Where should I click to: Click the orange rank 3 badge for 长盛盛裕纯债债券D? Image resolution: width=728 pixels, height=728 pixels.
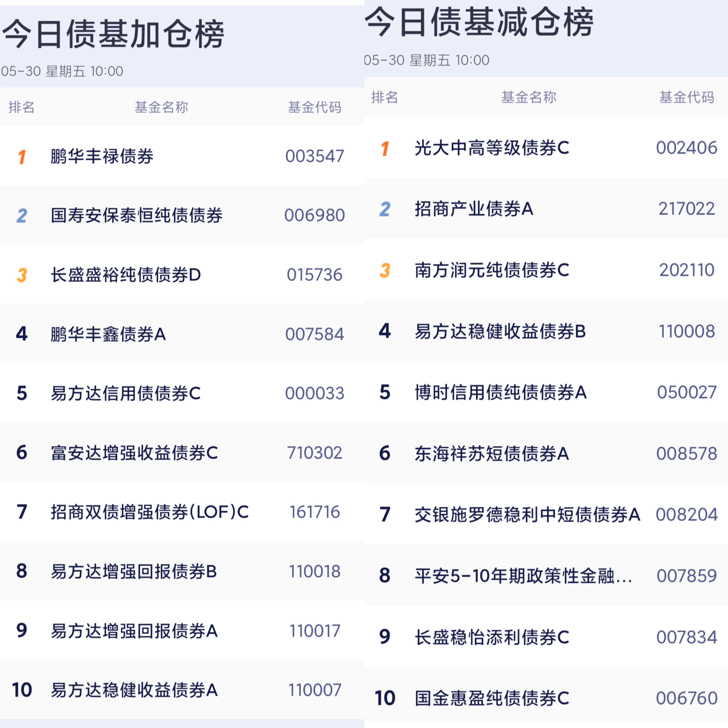[x=22, y=275]
